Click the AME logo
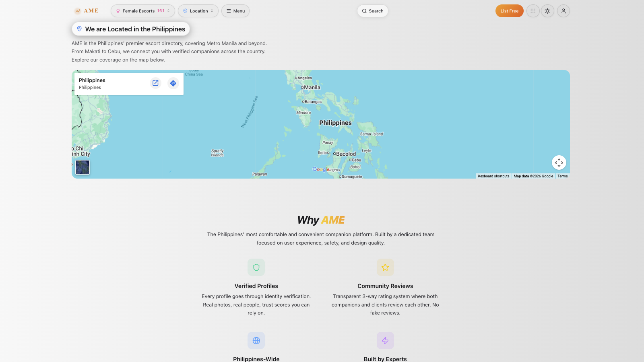 [x=87, y=11]
